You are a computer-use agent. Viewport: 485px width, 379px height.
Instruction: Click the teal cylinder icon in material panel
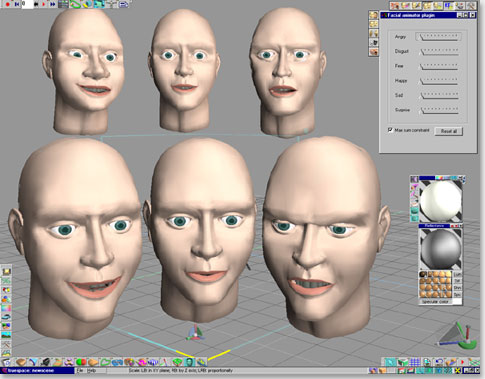414,211
